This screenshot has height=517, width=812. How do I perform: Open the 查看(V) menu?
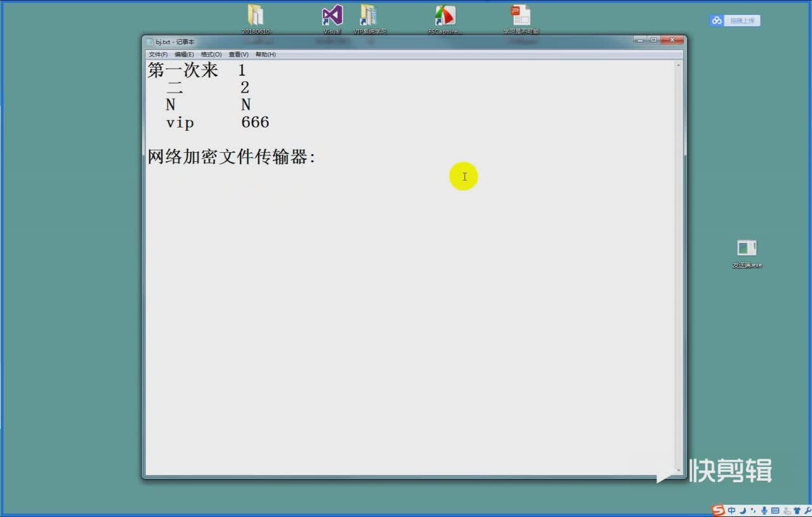[239, 55]
